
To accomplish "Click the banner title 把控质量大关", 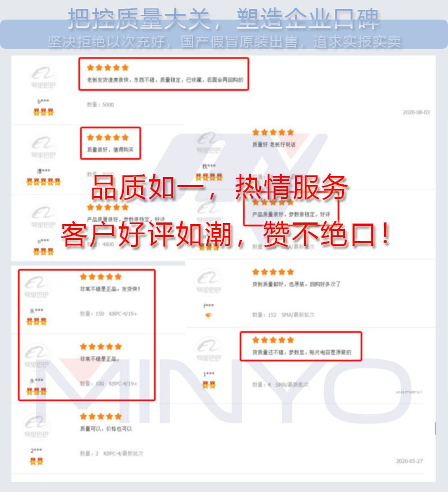I will point(139,19).
